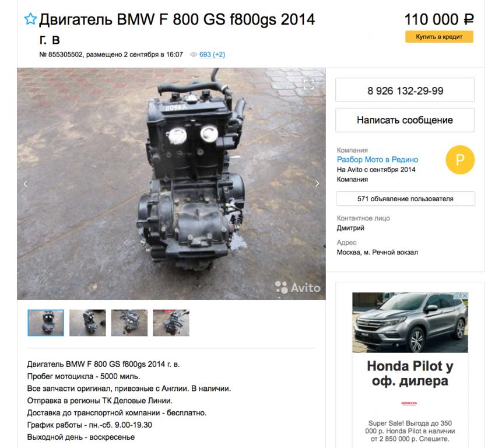Image resolution: width=502 pixels, height=448 pixels.
Task: Open the Разбор Мото в Редино seller profile
Action: click(377, 159)
